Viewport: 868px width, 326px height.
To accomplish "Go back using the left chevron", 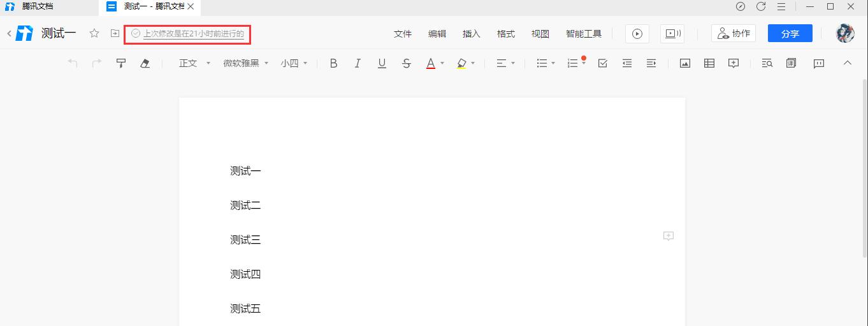I will click(x=9, y=34).
